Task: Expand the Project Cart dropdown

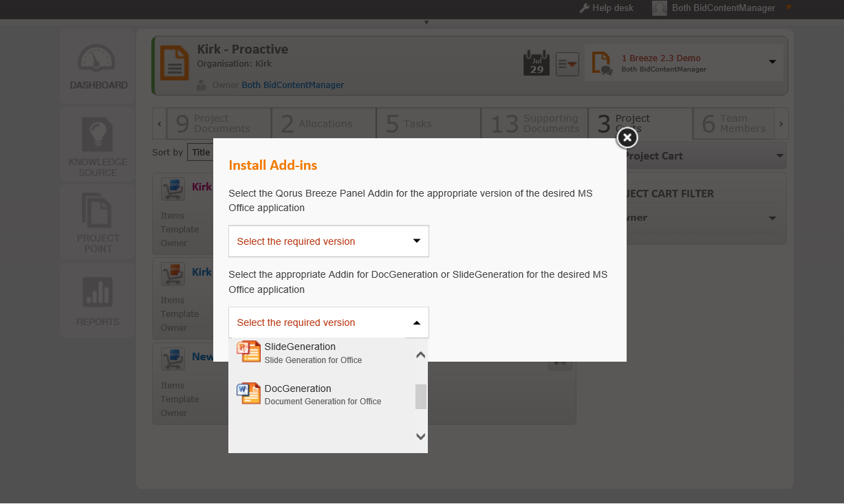Action: (x=780, y=156)
